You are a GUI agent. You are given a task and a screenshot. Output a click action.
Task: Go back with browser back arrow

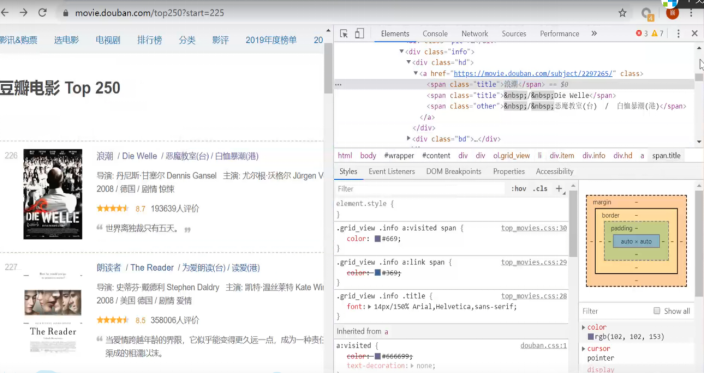click(x=5, y=13)
